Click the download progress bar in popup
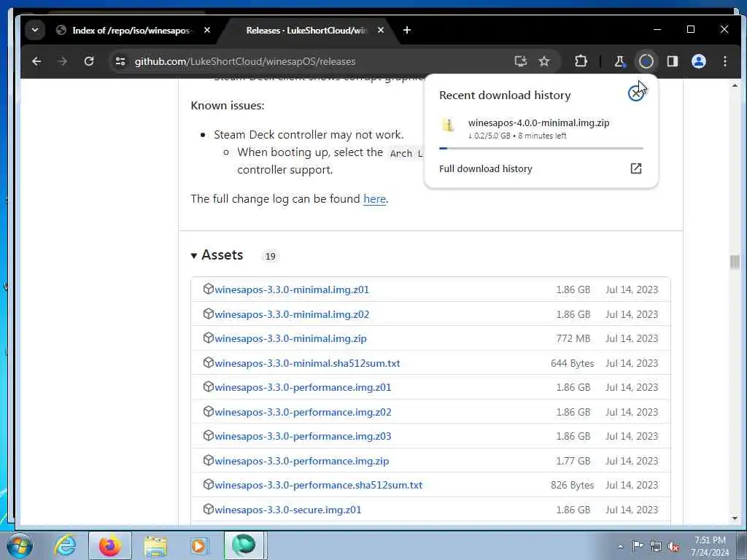This screenshot has height=560, width=747. [x=541, y=149]
